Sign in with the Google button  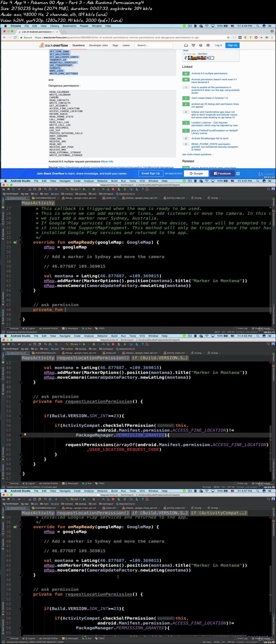pos(196,173)
